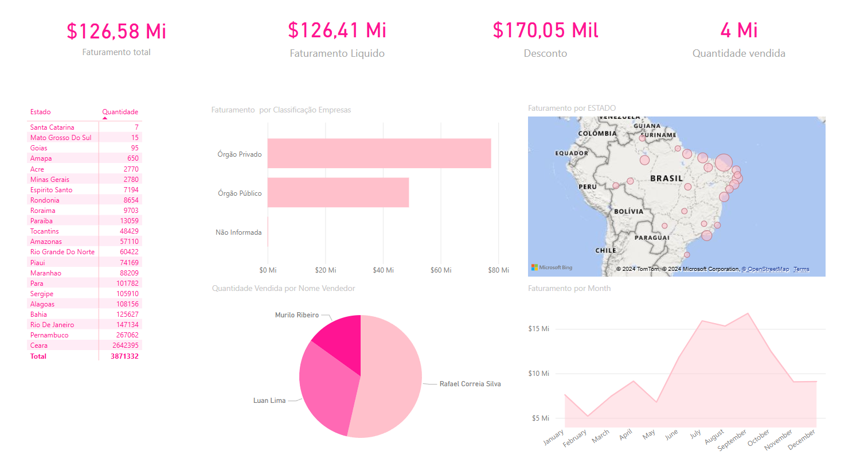Click the Quantidade vendida card value
This screenshot has height=466, width=868.
tap(738, 30)
